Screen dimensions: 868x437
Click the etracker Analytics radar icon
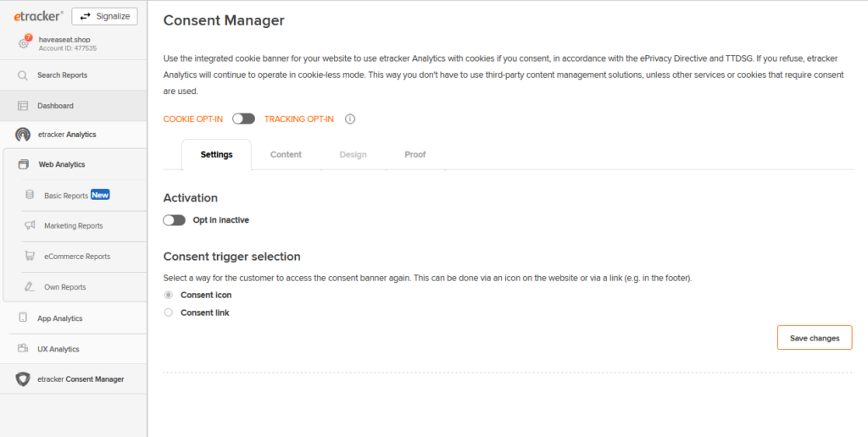[x=23, y=135]
